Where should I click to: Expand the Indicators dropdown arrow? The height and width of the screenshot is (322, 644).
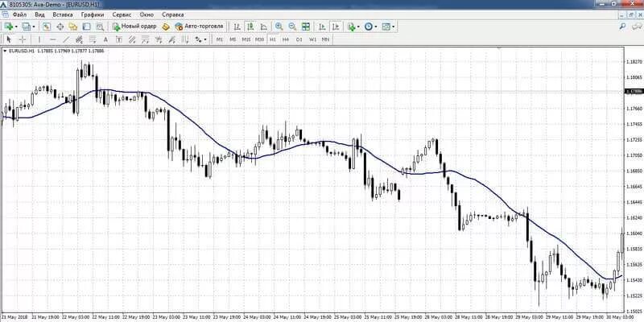(x=358, y=27)
